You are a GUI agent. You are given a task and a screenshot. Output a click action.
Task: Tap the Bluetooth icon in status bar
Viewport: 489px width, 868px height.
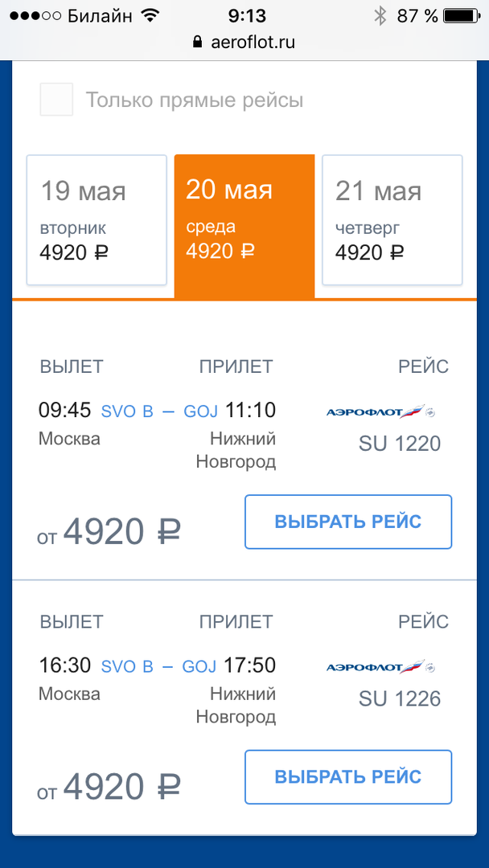point(380,15)
